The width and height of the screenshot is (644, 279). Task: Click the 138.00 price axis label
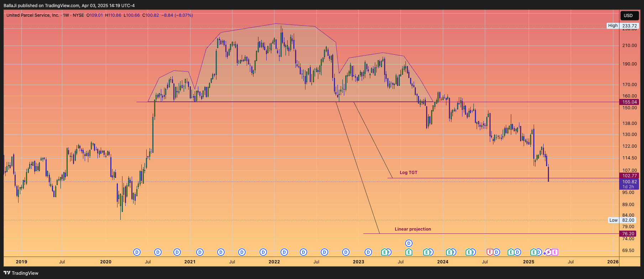tap(629, 123)
